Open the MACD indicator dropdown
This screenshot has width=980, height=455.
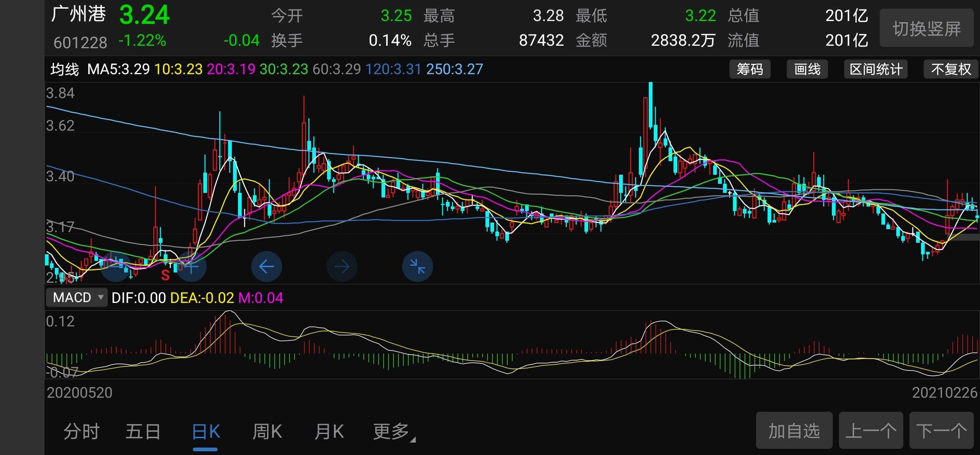(x=77, y=298)
